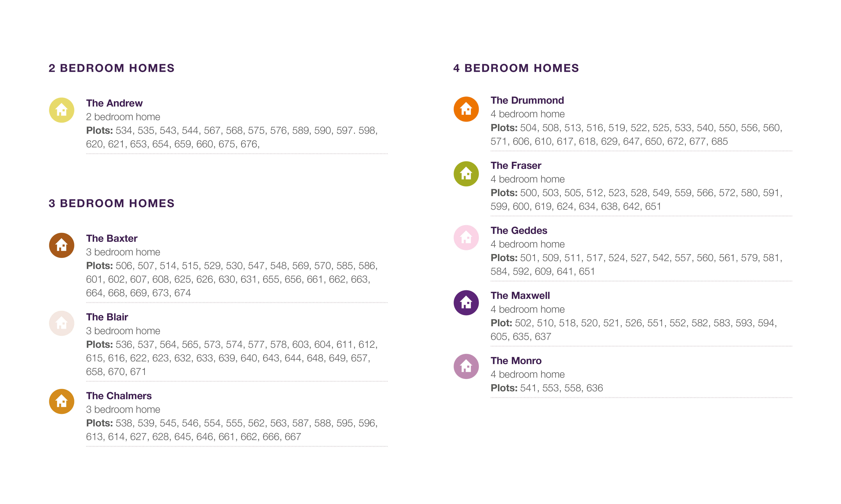Click the 3 Bedroom Homes heading
The height and width of the screenshot is (504, 841).
[x=112, y=203]
